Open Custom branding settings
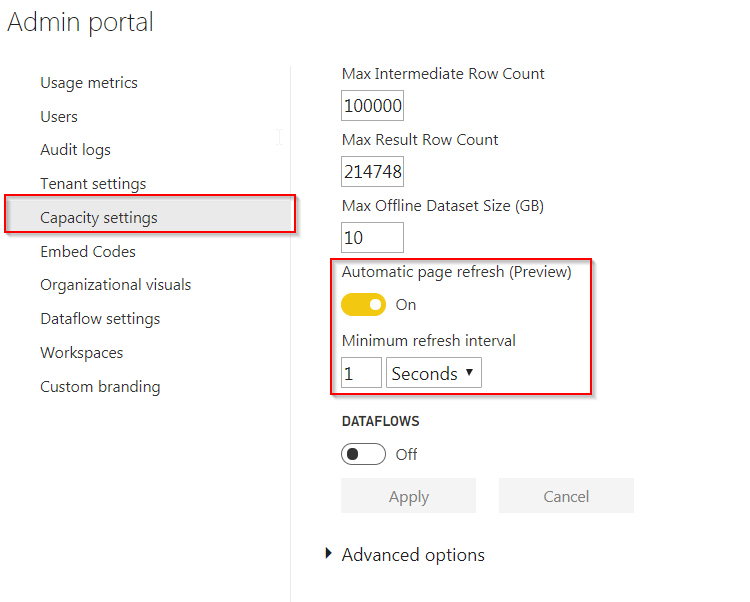The width and height of the screenshot is (750, 602). click(100, 386)
